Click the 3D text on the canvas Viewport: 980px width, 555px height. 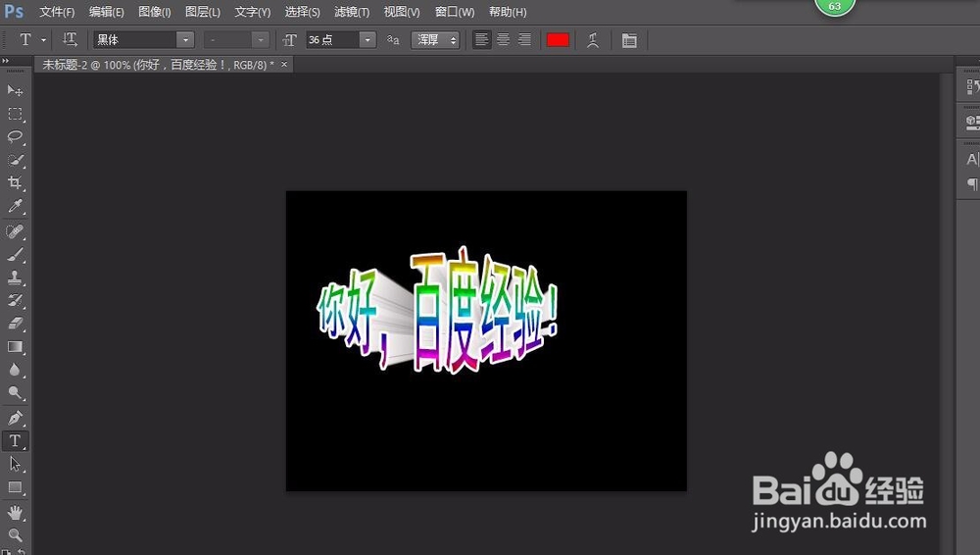pos(437,311)
